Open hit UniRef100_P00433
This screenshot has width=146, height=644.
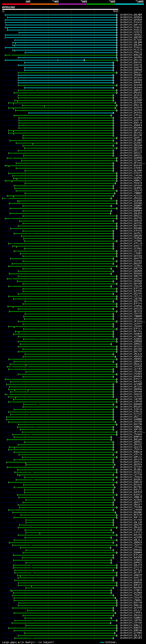click(131, 22)
